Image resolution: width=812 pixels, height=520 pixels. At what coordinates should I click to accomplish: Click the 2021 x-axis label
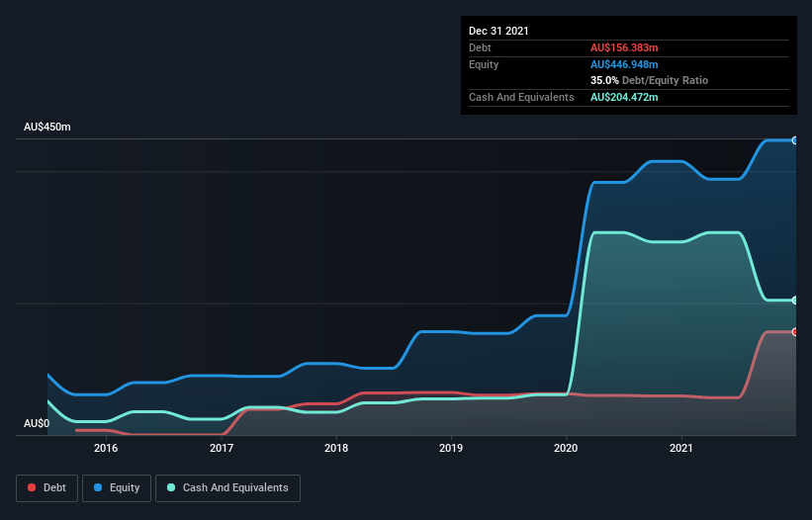tap(681, 448)
